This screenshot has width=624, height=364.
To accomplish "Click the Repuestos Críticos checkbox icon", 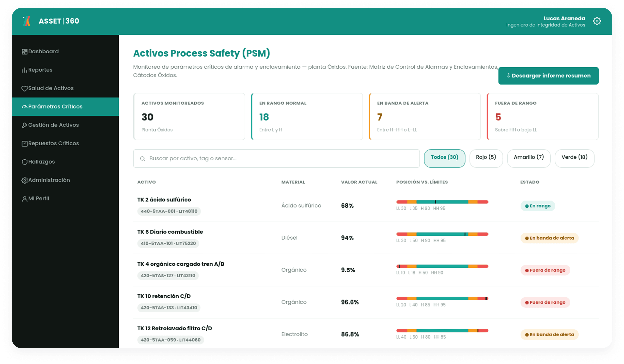I will pyautogui.click(x=25, y=144).
